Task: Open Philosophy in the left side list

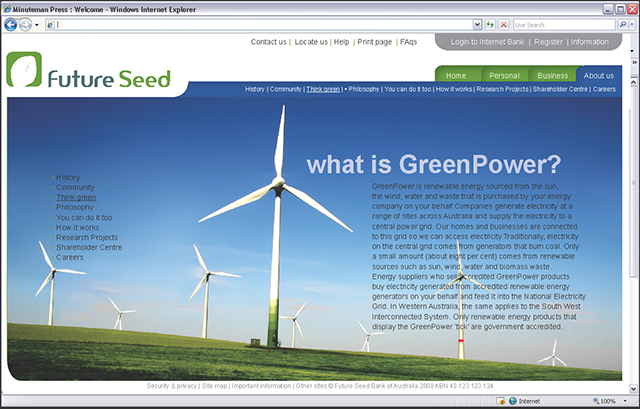Action: 75,207
